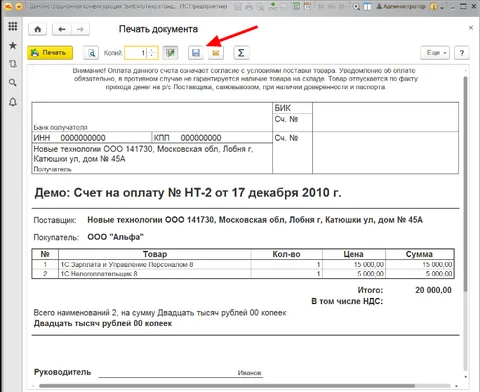The height and width of the screenshot is (392, 480).
Task: Open the info icon in title bar
Action: tap(433, 6)
